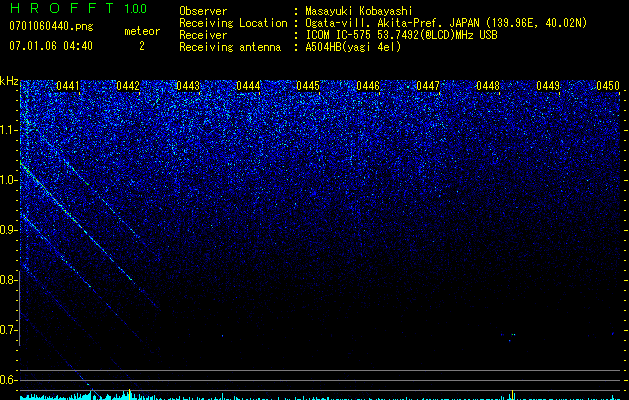This screenshot has width=629, height=400.
Task: Click the ICOM IC-575 53.7492 MHz USB text
Action: pos(401,35)
